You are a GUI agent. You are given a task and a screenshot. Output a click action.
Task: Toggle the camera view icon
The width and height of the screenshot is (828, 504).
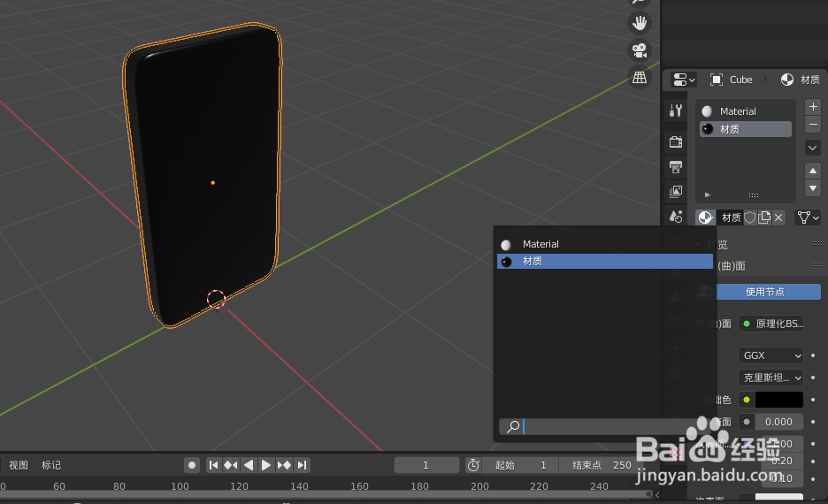click(x=640, y=50)
